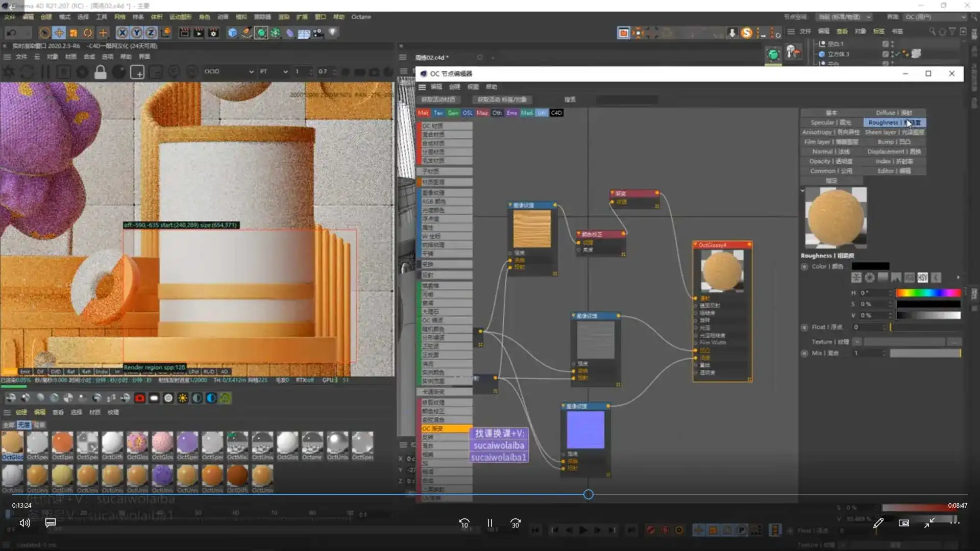The image size is (980, 551).
Task: Switch to the Bump channel tab
Action: coord(894,142)
